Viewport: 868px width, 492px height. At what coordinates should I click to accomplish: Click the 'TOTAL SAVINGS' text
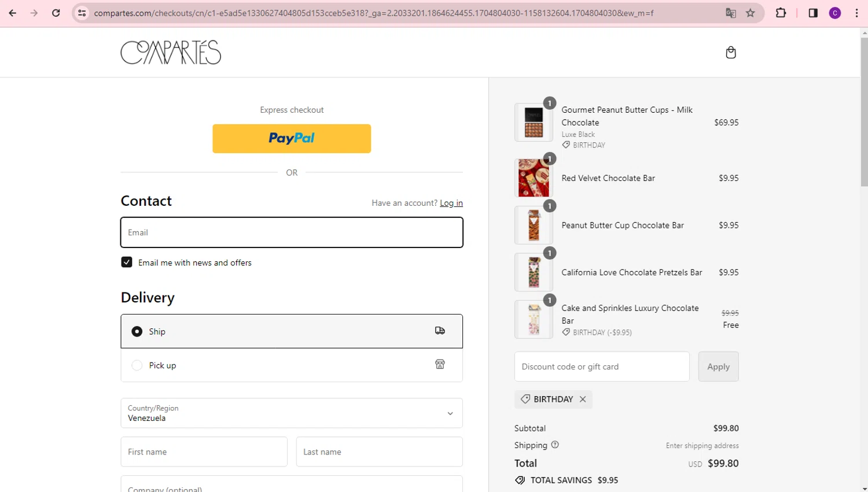coord(561,480)
